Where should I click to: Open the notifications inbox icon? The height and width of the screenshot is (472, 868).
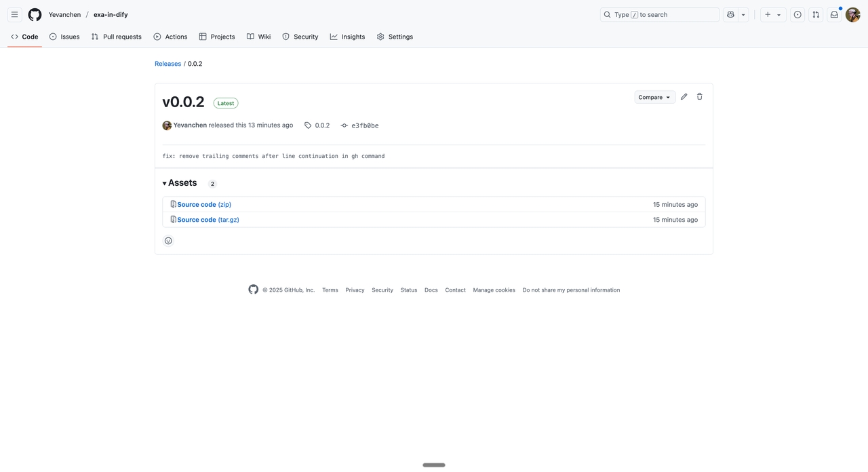tap(834, 14)
